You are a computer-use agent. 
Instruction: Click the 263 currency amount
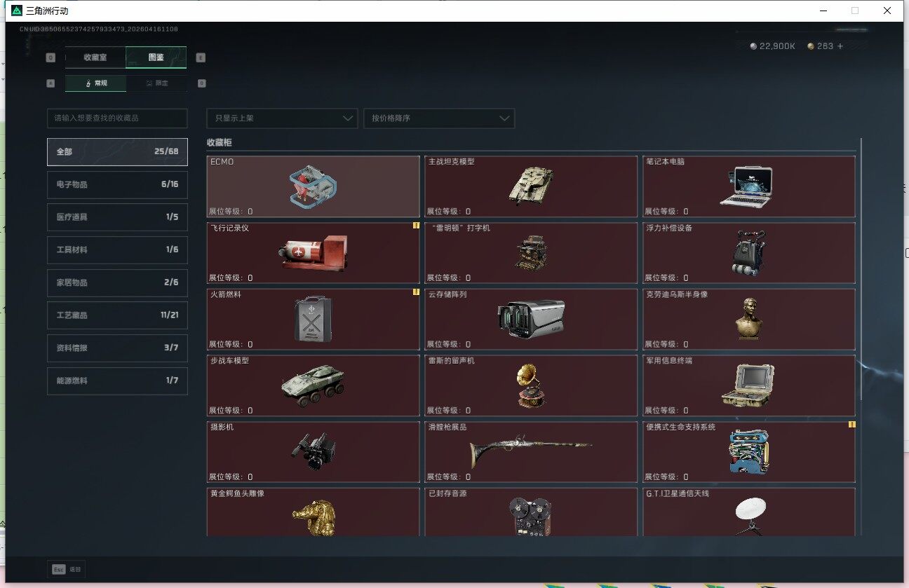825,46
